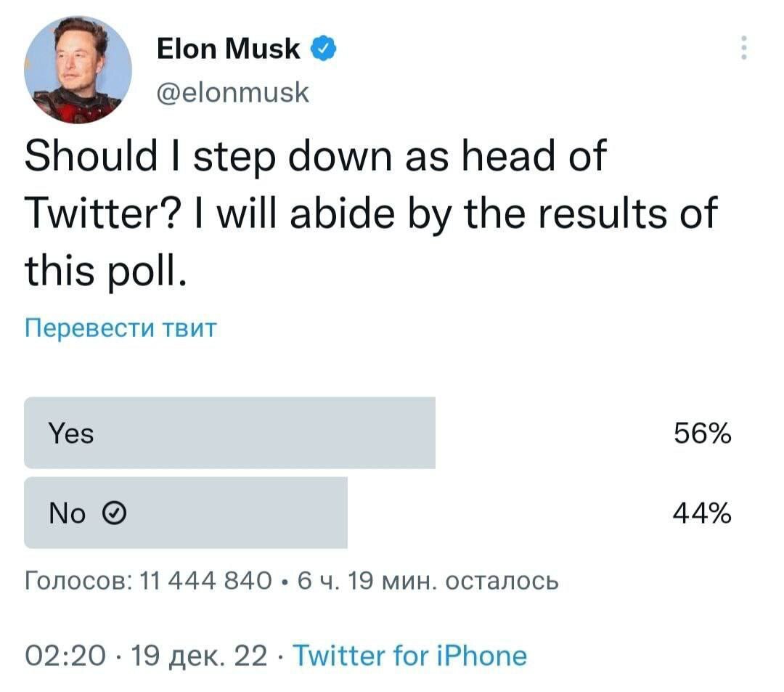Click the 6 ч. 19 мин. осталось text
The height and width of the screenshot is (692, 784).
[x=428, y=581]
